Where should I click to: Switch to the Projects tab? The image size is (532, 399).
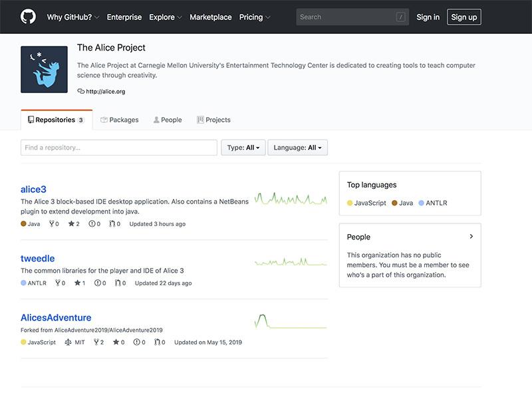click(213, 120)
